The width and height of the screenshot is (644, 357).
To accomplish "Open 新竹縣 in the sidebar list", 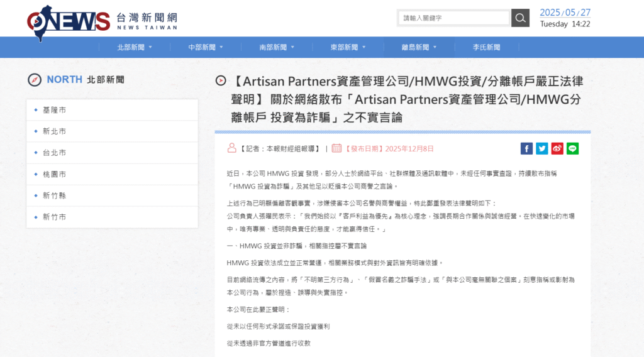I will point(112,195).
